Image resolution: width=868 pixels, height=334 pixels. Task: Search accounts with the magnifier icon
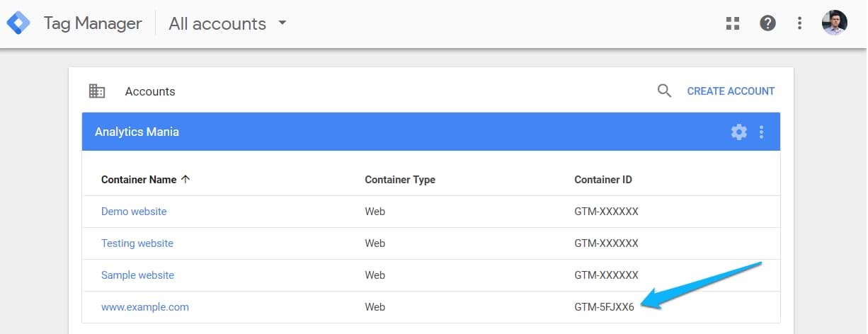click(664, 91)
